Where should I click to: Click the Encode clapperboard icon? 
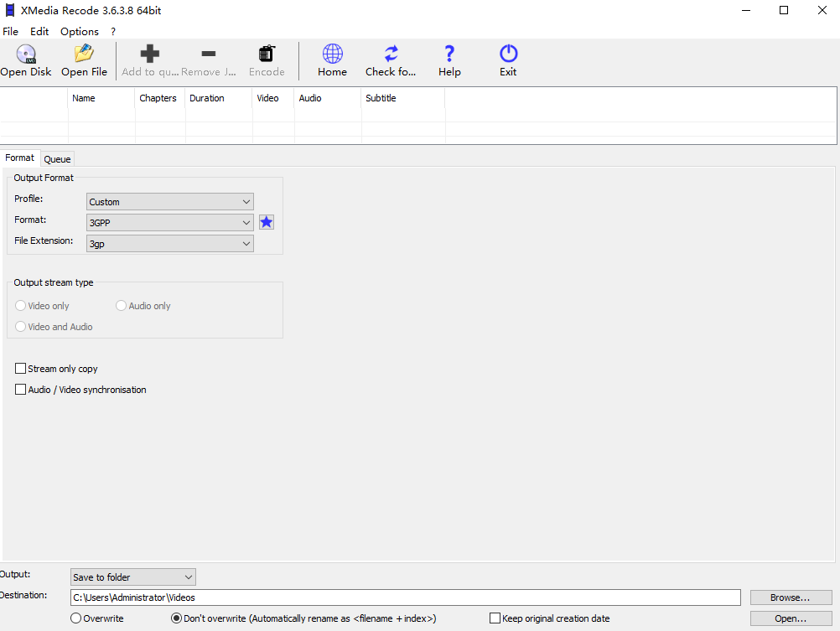point(267,54)
